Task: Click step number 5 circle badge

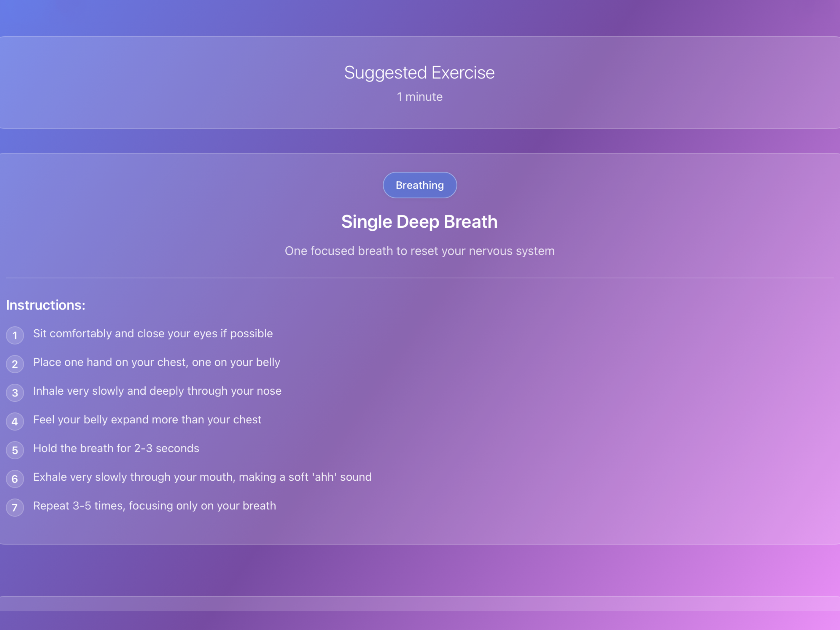Action: [x=15, y=450]
